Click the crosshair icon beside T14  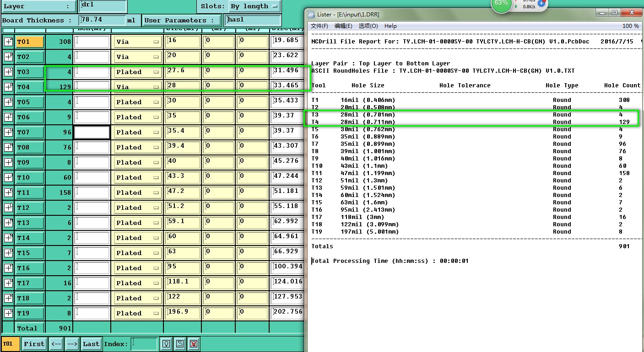pyautogui.click(x=9, y=238)
